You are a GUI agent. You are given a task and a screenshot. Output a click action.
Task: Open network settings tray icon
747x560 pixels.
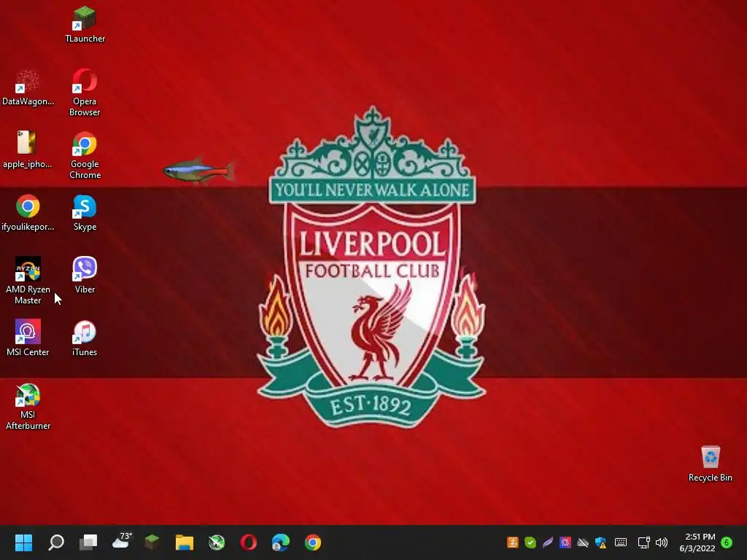tap(643, 542)
